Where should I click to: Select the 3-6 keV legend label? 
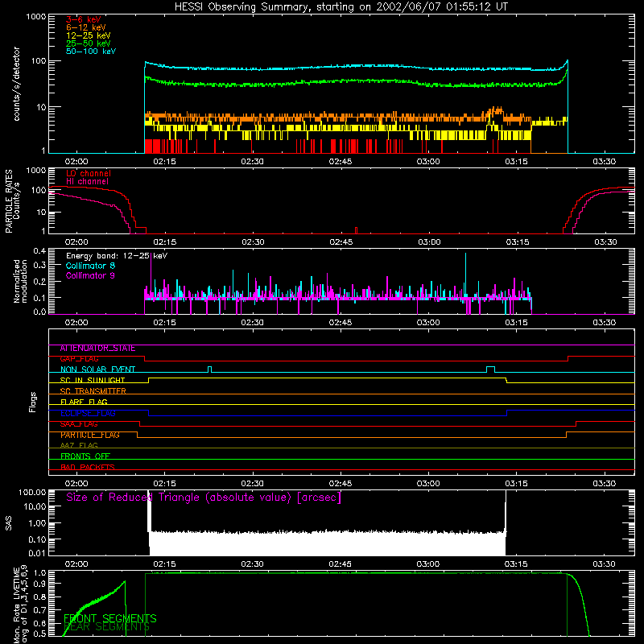pyautogui.click(x=84, y=19)
